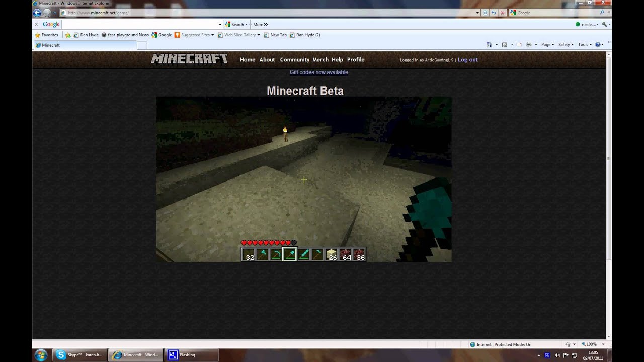Open the About page link
Viewport: 644px width, 362px height.
(267, 59)
